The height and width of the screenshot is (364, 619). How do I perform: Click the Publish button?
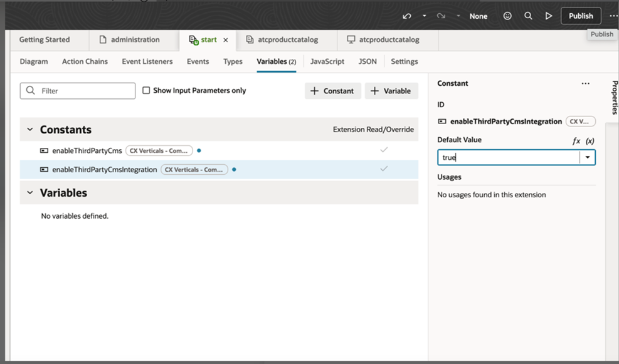click(x=581, y=16)
